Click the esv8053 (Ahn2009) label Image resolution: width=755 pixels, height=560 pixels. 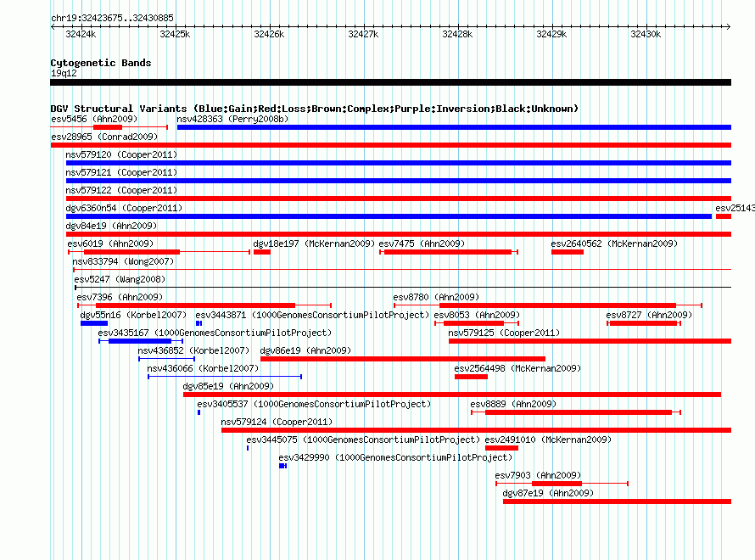pyautogui.click(x=477, y=315)
